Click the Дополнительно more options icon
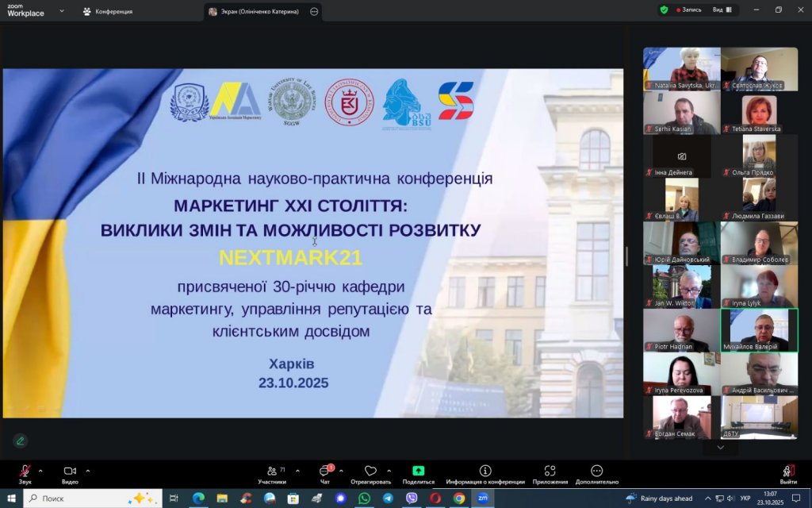Image resolution: width=812 pixels, height=508 pixels. pyautogui.click(x=596, y=471)
